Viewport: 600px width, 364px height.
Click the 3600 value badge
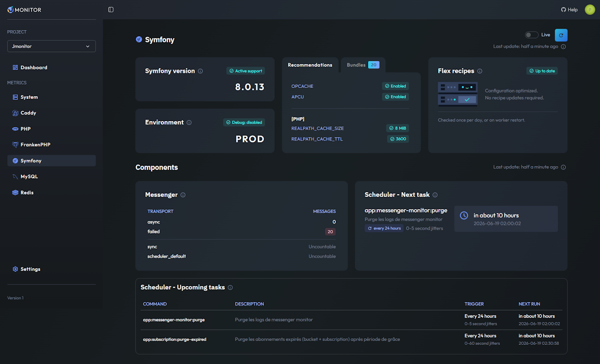point(398,139)
